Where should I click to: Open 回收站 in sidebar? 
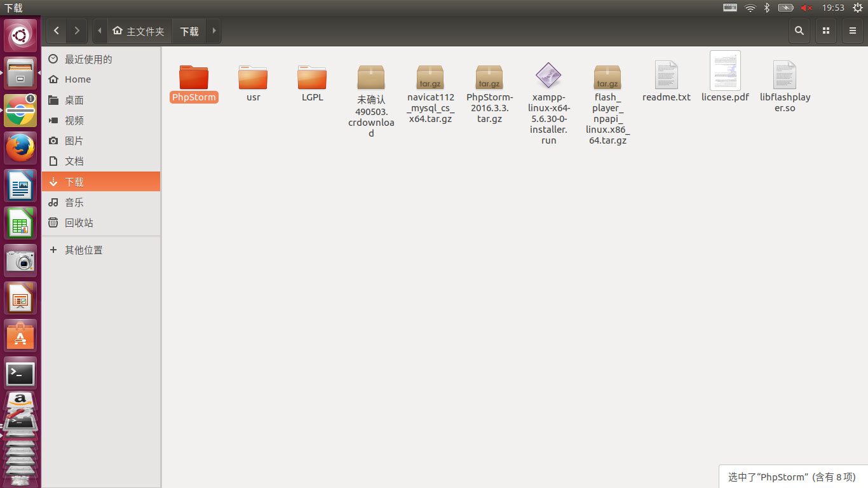[x=101, y=222]
